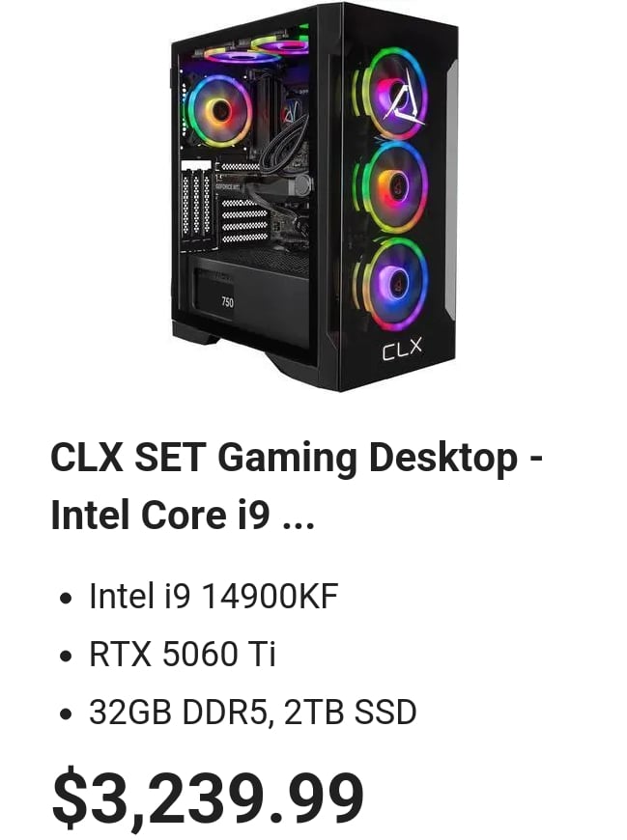This screenshot has height=840, width=627.
Task: Click the Intel Core i9 title second line
Action: pyautogui.click(x=183, y=515)
